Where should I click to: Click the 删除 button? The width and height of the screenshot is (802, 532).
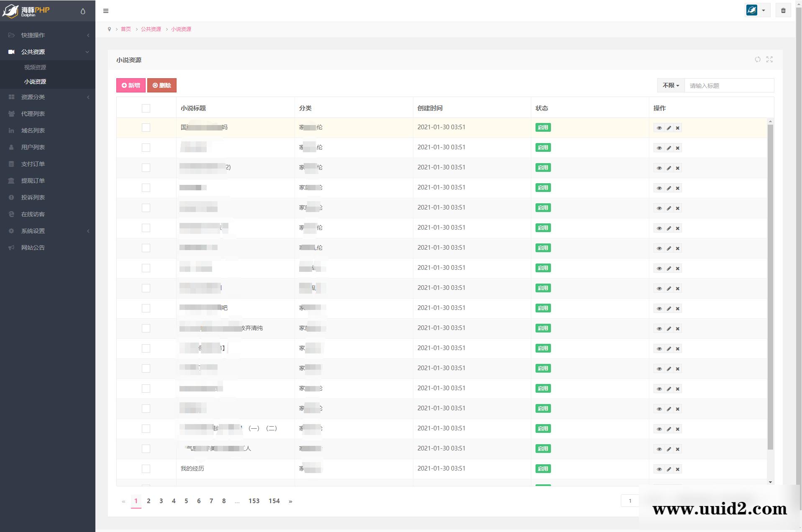(162, 85)
